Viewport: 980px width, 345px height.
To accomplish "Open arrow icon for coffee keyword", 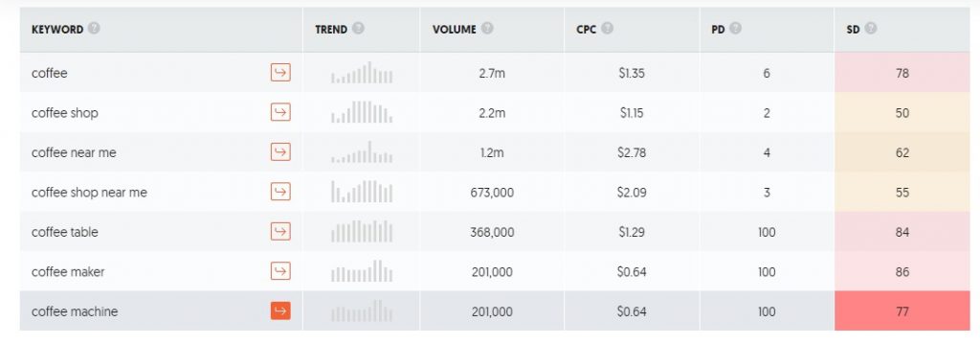I will tap(280, 73).
